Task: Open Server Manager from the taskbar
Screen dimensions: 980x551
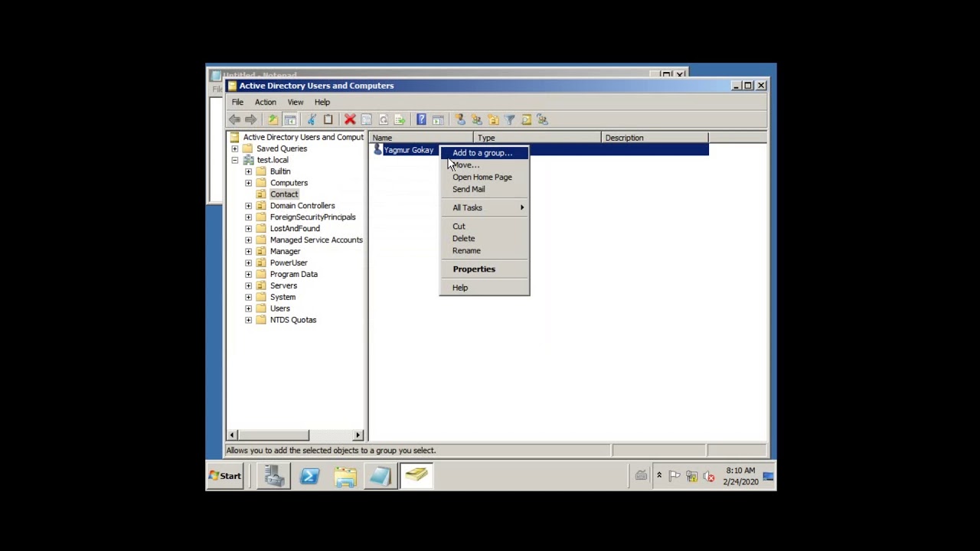Action: coord(274,476)
